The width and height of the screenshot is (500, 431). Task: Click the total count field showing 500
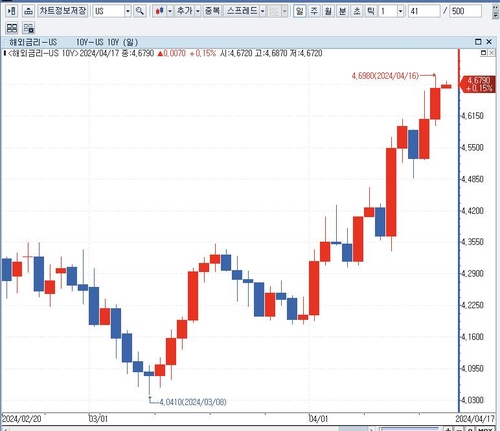pyautogui.click(x=466, y=11)
